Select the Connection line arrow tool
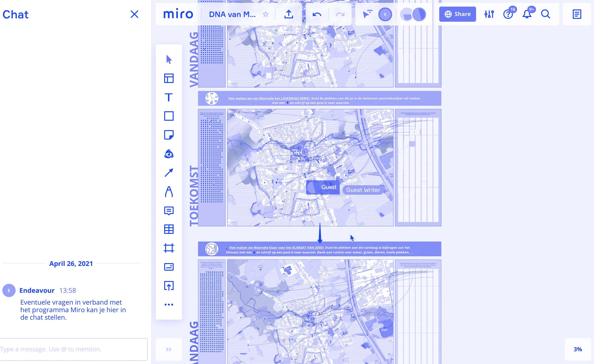This screenshot has width=594, height=364. pos(169,173)
